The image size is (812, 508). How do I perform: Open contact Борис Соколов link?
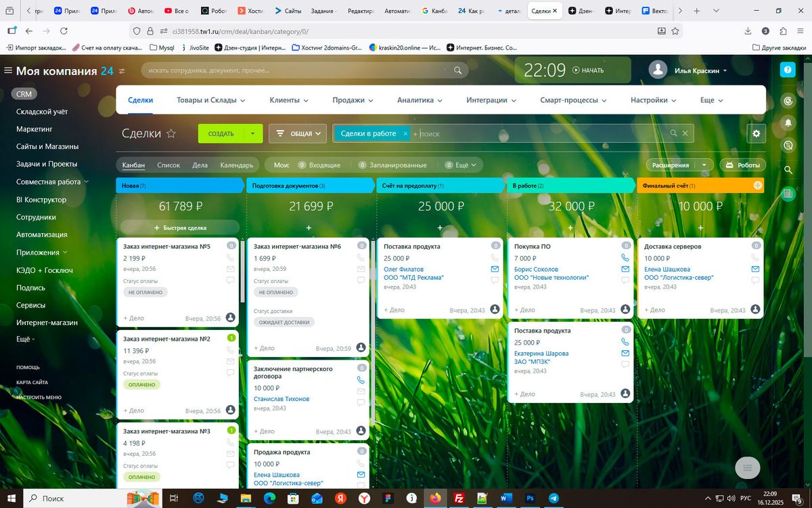tap(536, 269)
